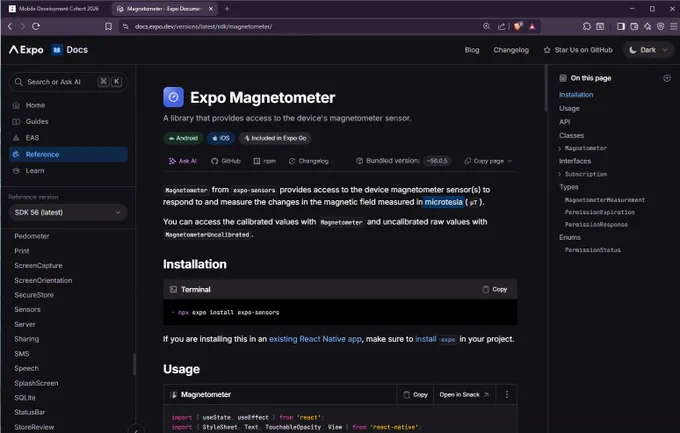680x433 pixels.
Task: Open the SDK 56 version dropdown
Action: (68, 212)
